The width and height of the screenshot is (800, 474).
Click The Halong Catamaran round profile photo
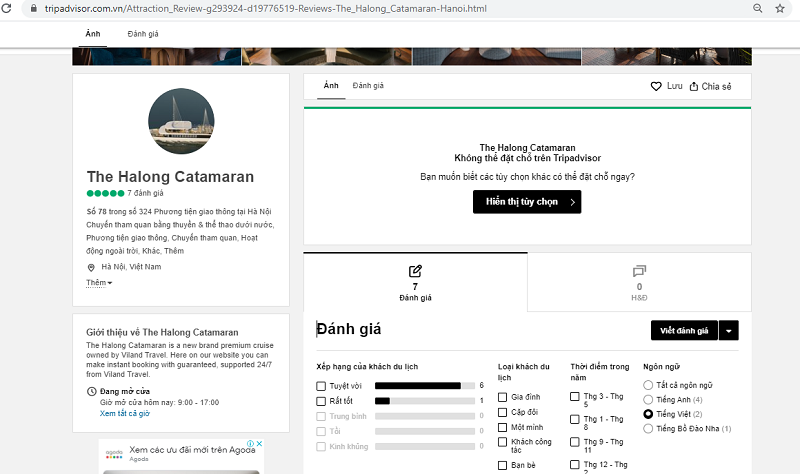(181, 121)
